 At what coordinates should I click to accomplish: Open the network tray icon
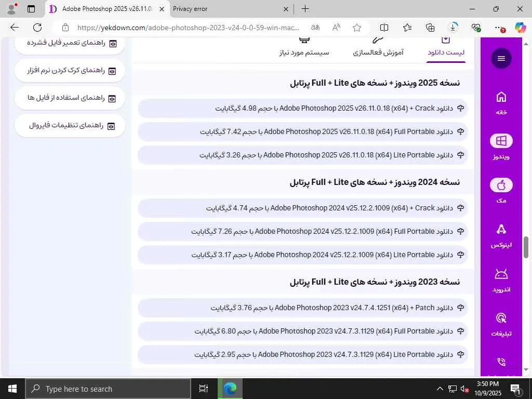coord(453,389)
